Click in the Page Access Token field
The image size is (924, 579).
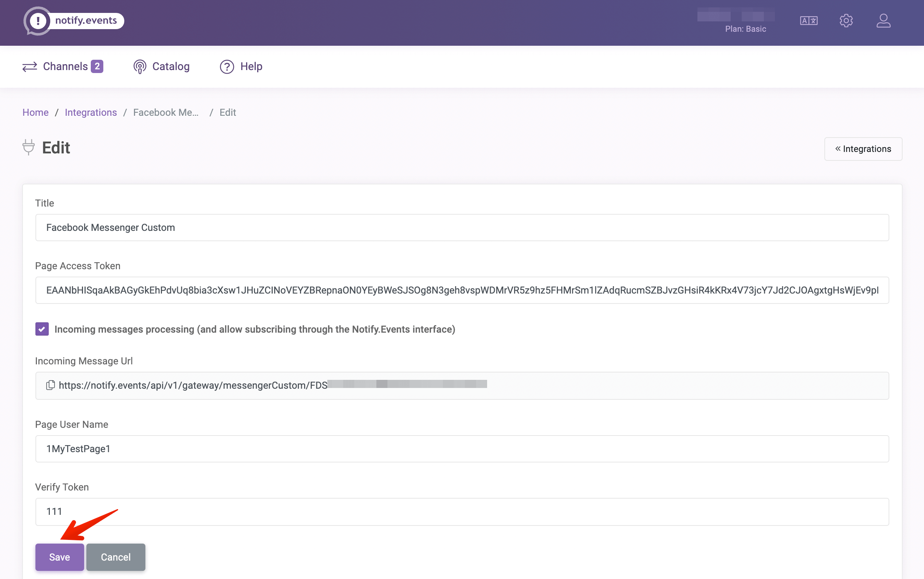pos(462,290)
